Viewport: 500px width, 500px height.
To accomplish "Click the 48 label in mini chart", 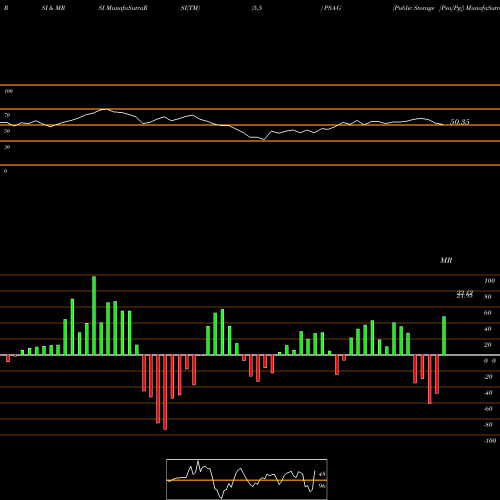I will coord(322,474).
